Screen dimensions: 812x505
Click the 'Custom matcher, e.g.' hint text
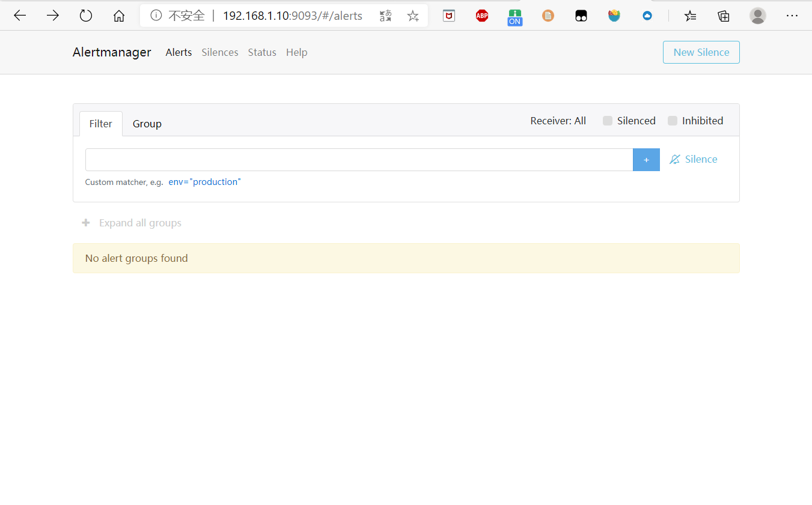[124, 182]
